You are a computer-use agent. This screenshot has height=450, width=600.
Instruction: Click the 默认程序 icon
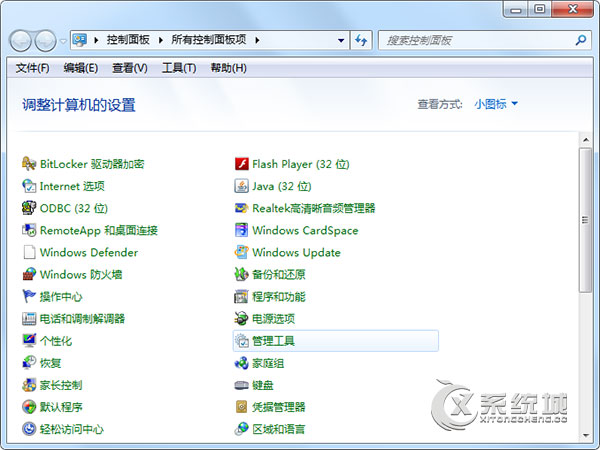point(29,407)
